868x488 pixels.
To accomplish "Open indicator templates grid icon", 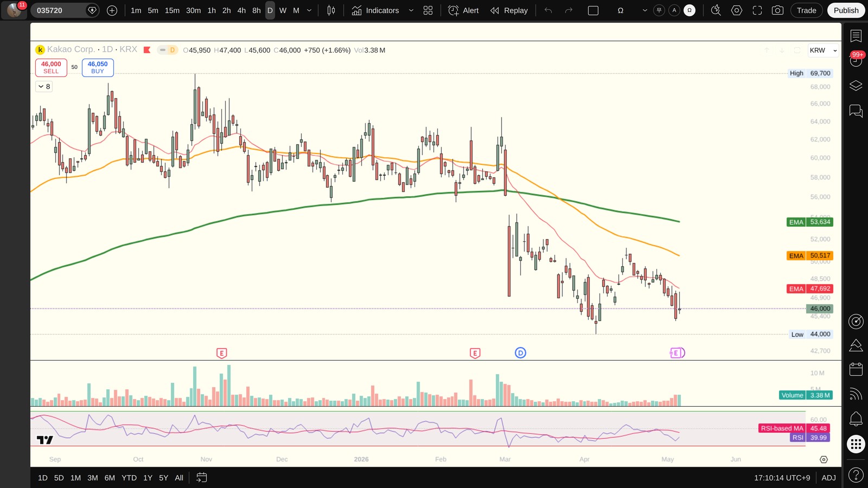I will pos(428,10).
